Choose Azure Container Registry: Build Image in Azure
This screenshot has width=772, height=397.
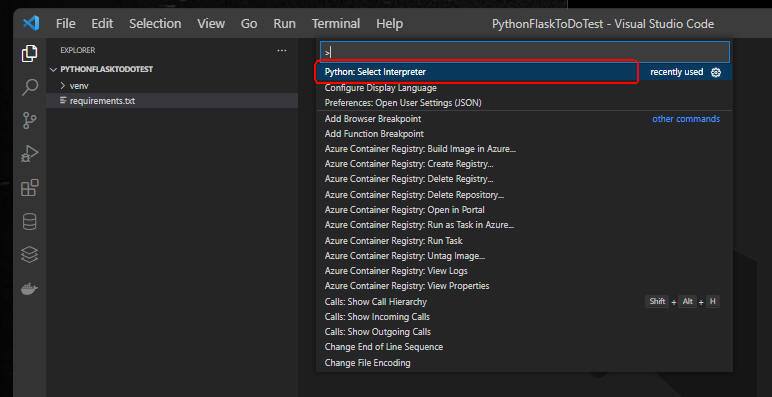click(x=524, y=149)
